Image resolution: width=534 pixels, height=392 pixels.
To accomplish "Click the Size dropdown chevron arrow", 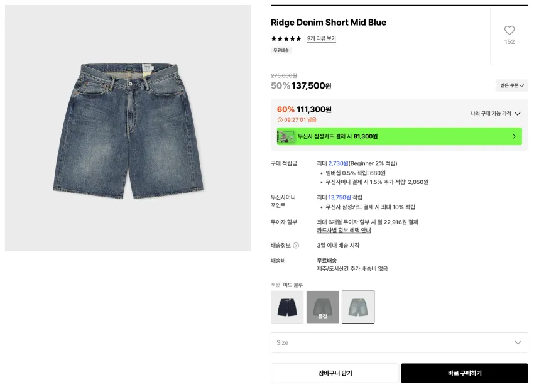I will pyautogui.click(x=518, y=342).
